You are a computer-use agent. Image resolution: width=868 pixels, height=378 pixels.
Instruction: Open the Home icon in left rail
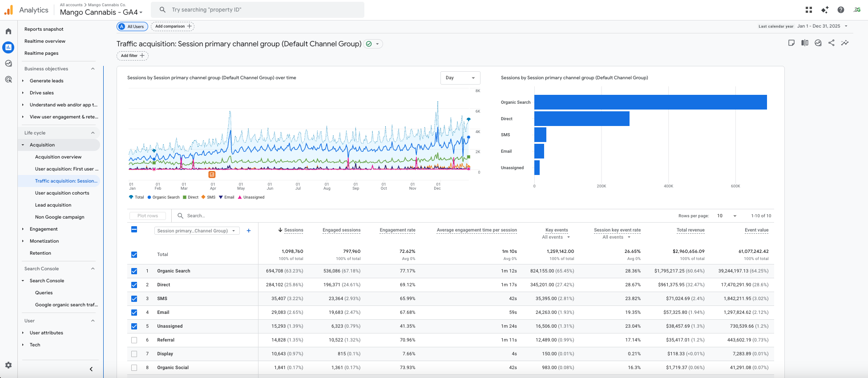(x=8, y=31)
